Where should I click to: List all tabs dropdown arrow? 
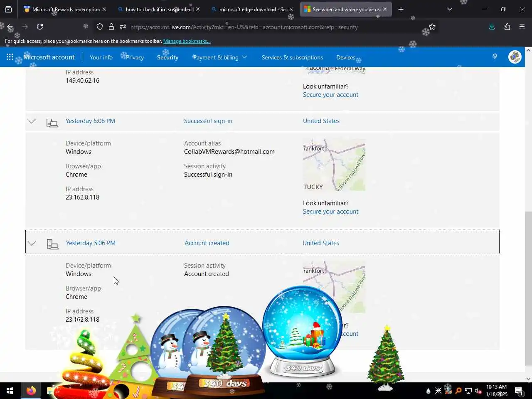point(449,9)
